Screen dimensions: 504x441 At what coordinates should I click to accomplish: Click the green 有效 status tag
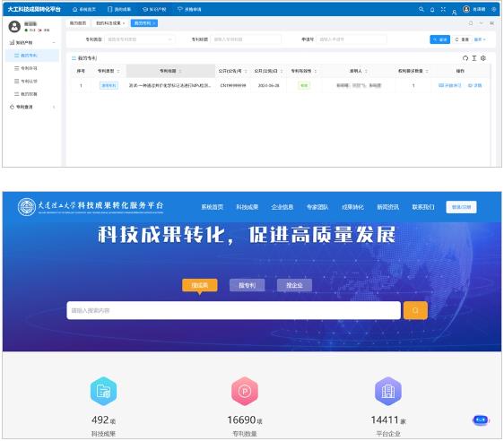click(x=304, y=85)
